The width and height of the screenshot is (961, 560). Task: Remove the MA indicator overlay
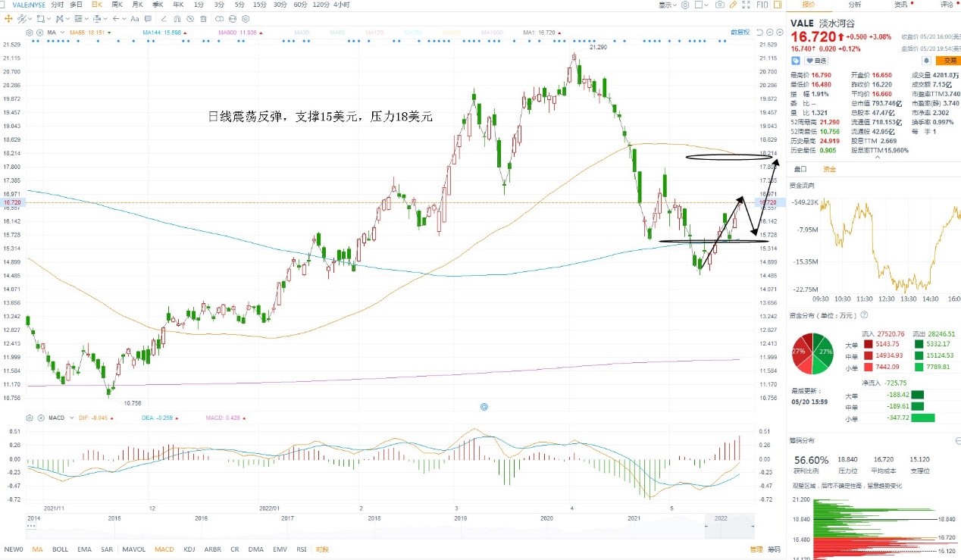39,33
